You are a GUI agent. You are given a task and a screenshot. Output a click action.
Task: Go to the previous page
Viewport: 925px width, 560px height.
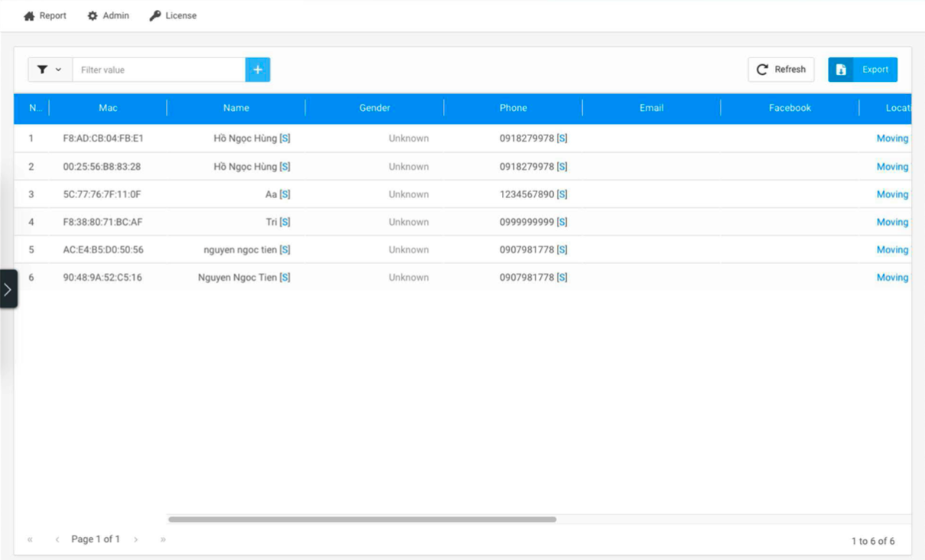point(57,539)
